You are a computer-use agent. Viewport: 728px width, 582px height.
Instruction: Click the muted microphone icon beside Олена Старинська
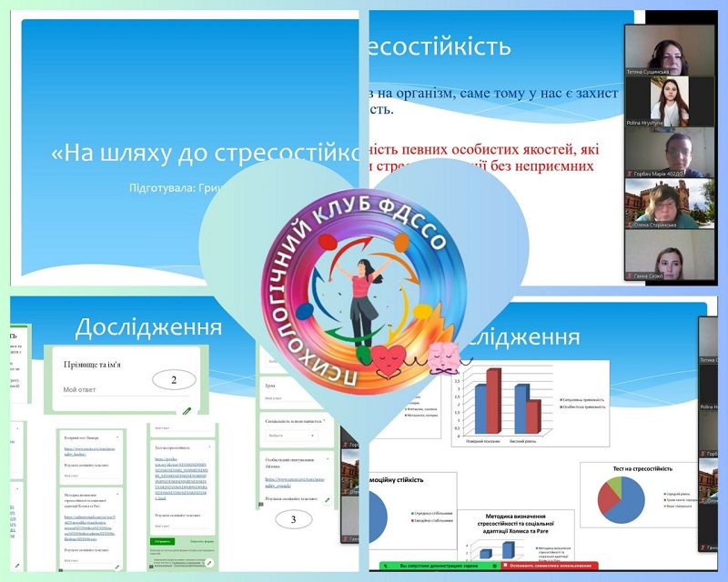(630, 225)
